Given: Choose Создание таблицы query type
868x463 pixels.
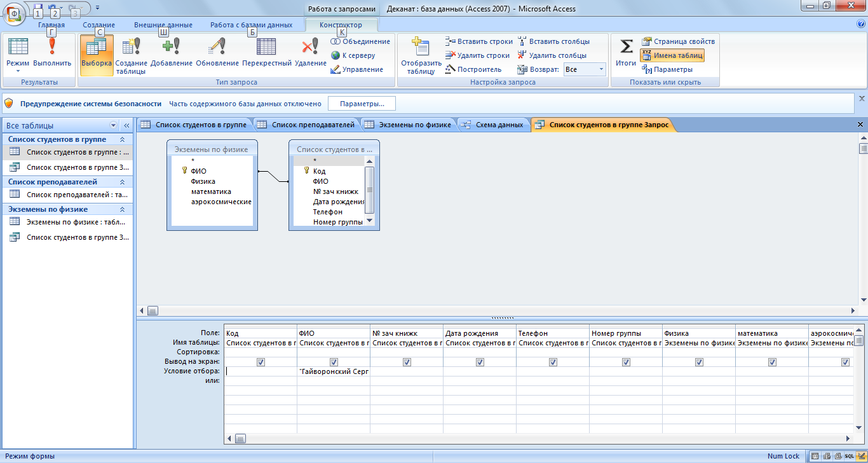Looking at the screenshot, I should [132, 55].
